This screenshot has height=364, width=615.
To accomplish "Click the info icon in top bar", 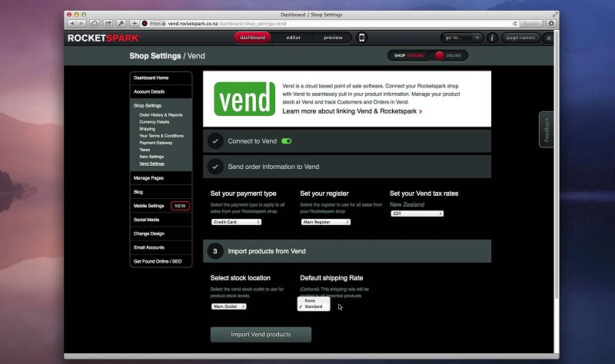I will pyautogui.click(x=492, y=38).
